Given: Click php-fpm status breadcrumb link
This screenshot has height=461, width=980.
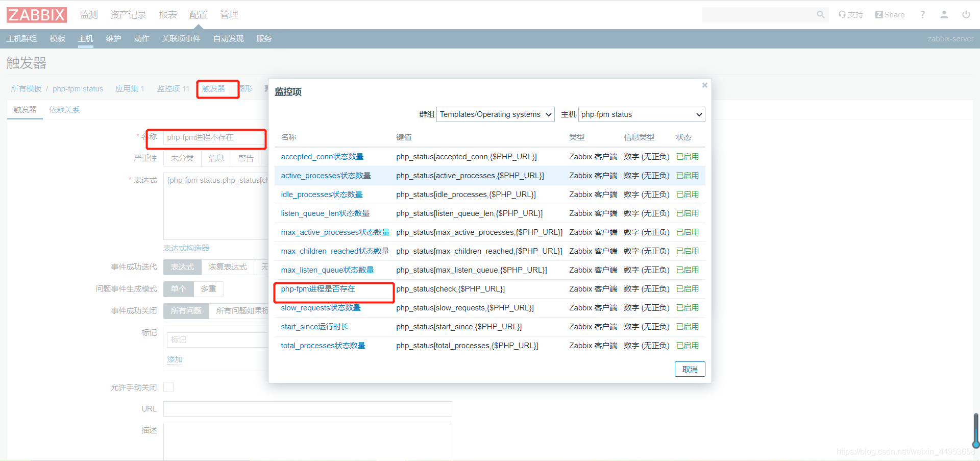Looking at the screenshot, I should pyautogui.click(x=78, y=89).
